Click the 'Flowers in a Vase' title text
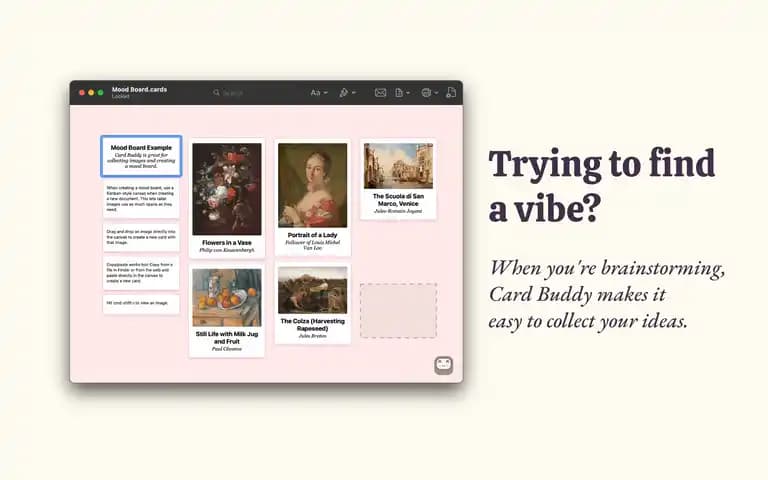Viewport: 768px width, 480px height. [x=227, y=242]
